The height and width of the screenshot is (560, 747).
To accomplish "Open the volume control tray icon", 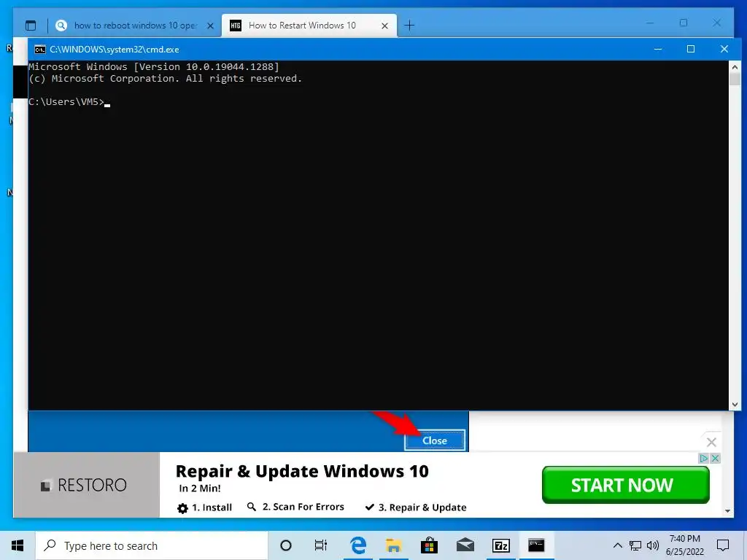I will pos(653,545).
